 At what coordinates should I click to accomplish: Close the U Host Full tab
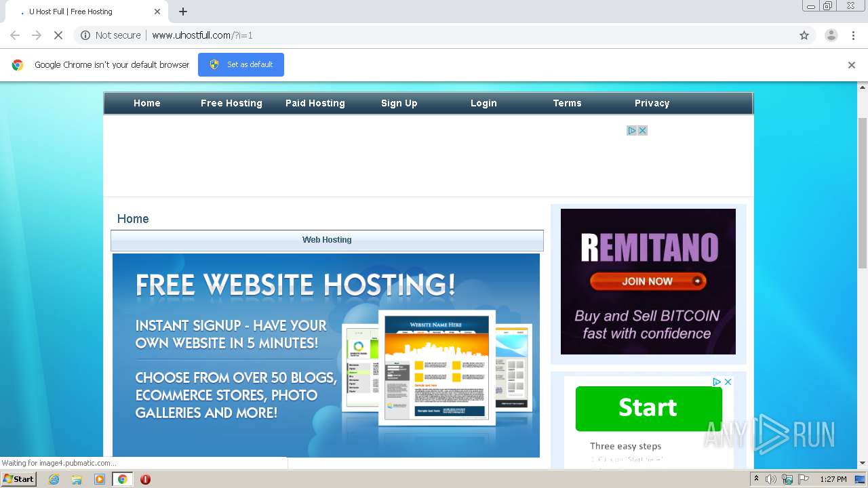pos(157,12)
